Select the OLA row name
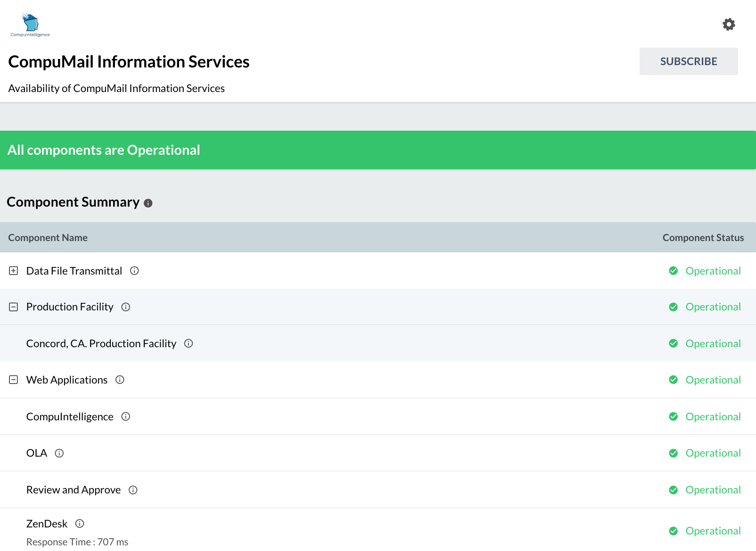The width and height of the screenshot is (756, 551). tap(37, 453)
